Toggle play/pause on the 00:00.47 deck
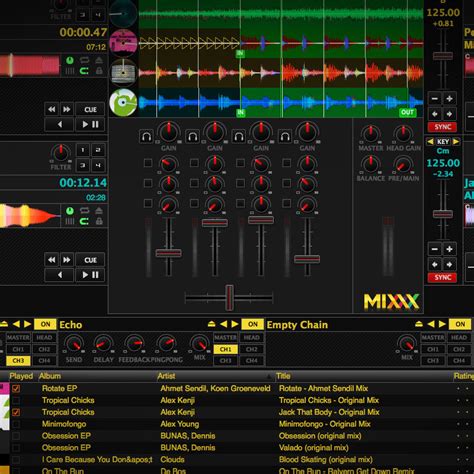The image size is (474, 474). (90, 124)
